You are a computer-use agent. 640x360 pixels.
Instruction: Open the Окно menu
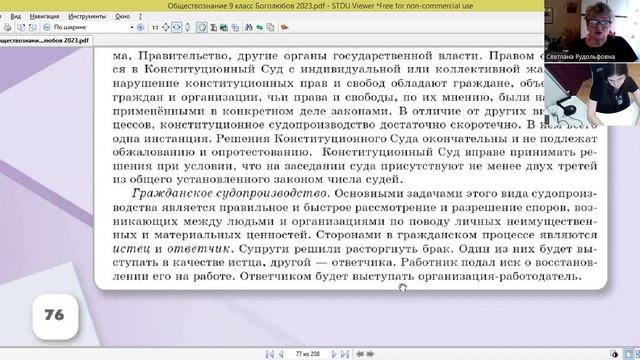point(122,16)
